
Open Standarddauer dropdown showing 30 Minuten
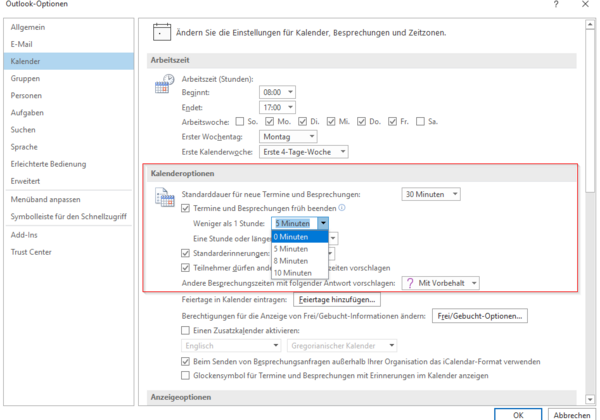click(x=431, y=194)
